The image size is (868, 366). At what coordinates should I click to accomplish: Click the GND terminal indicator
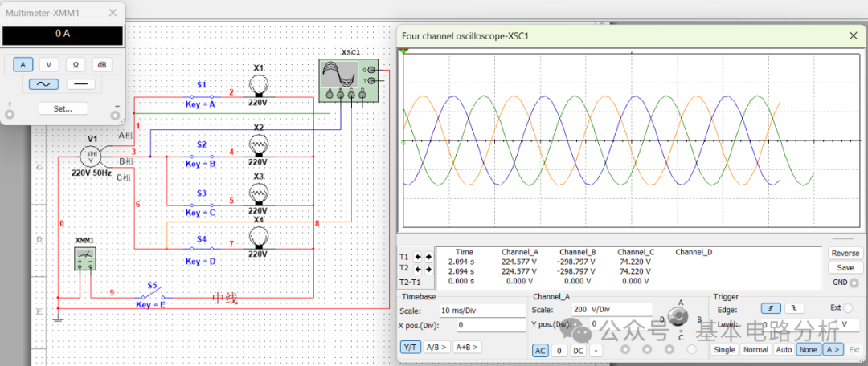tap(855, 283)
